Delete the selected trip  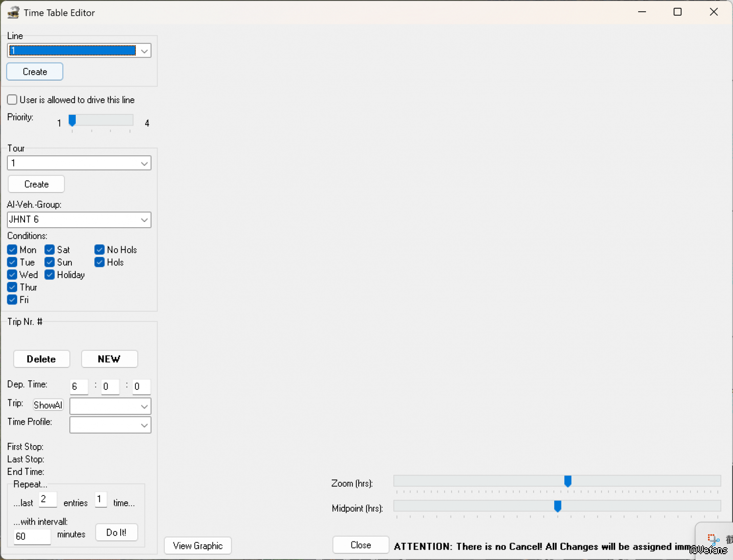point(42,359)
